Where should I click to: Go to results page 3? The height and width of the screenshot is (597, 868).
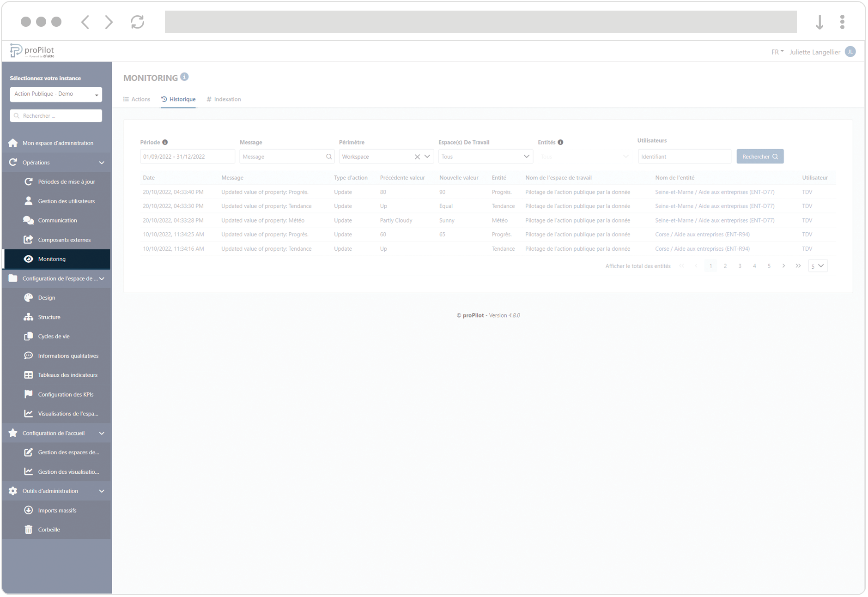[740, 265]
